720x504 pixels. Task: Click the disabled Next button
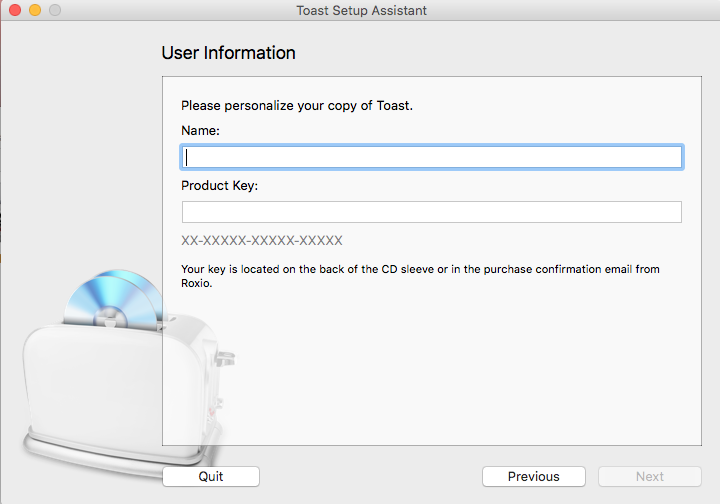point(649,476)
